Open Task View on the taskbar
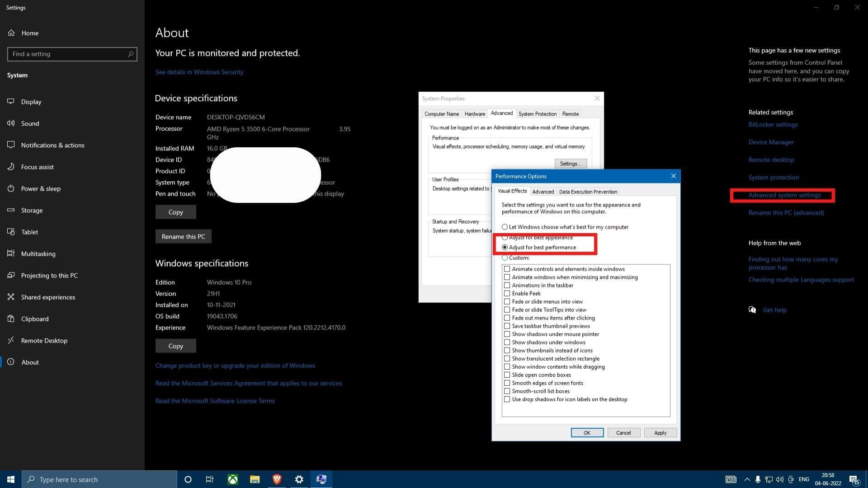 pos(209,479)
